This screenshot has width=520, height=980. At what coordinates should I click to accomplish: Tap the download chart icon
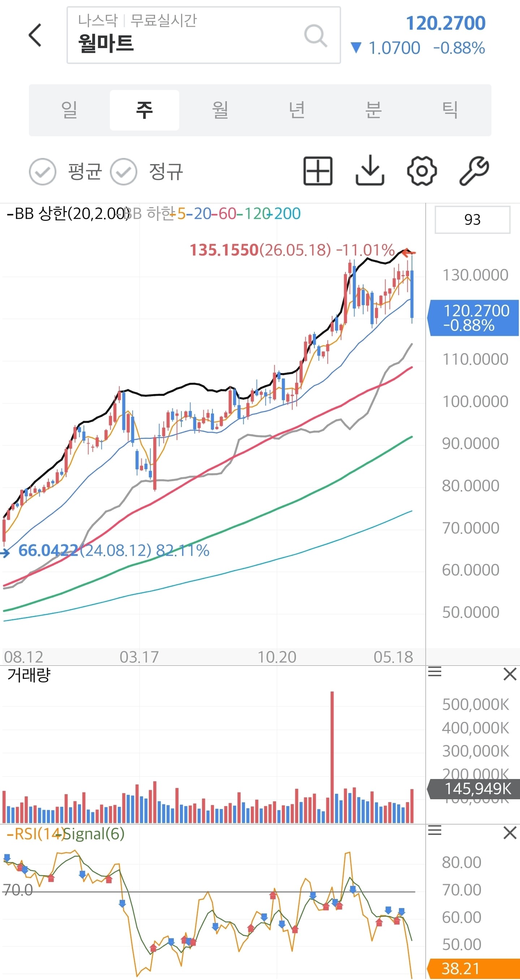click(370, 171)
